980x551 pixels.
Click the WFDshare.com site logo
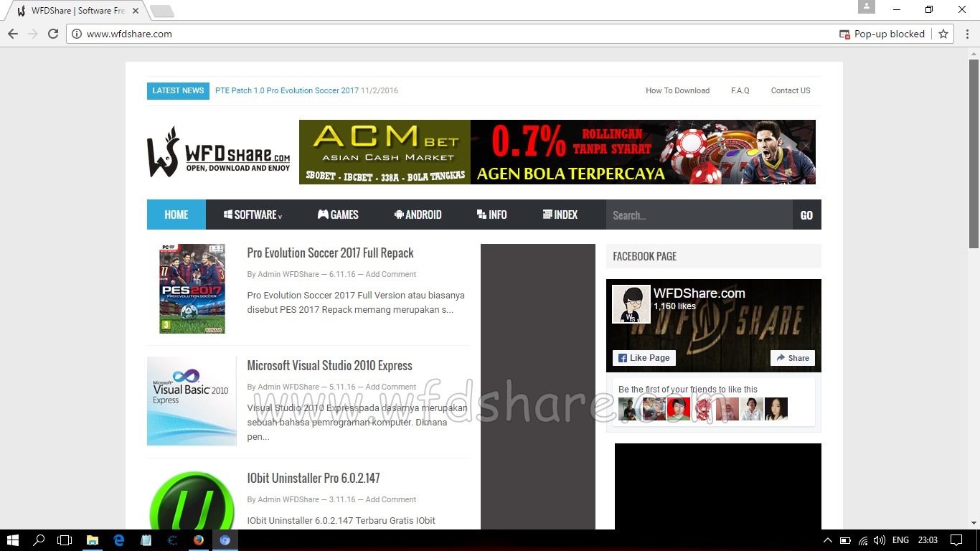[219, 152]
